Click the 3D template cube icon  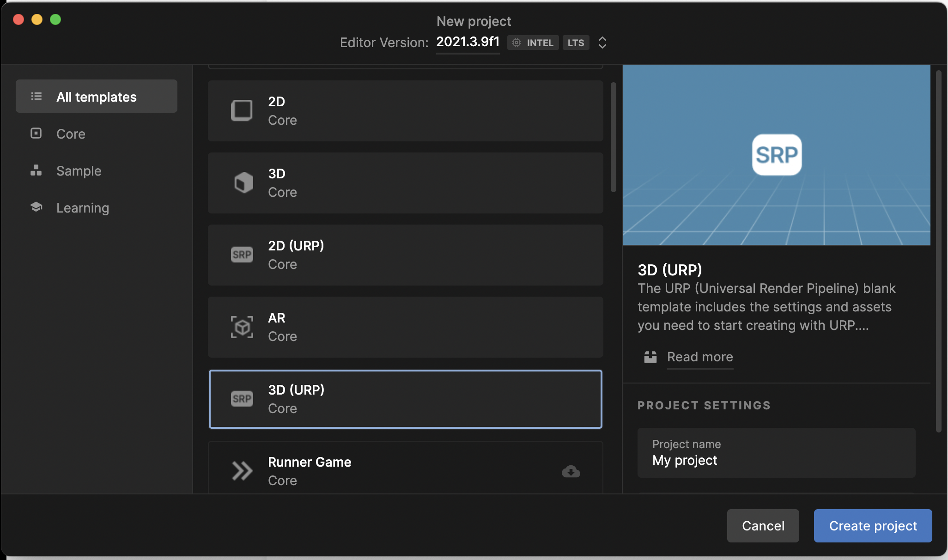click(243, 183)
